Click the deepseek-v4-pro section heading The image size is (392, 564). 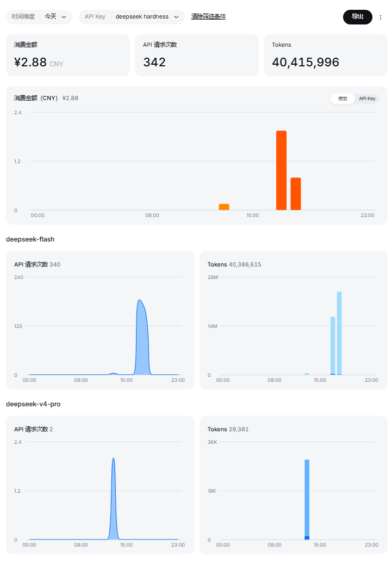(x=34, y=404)
